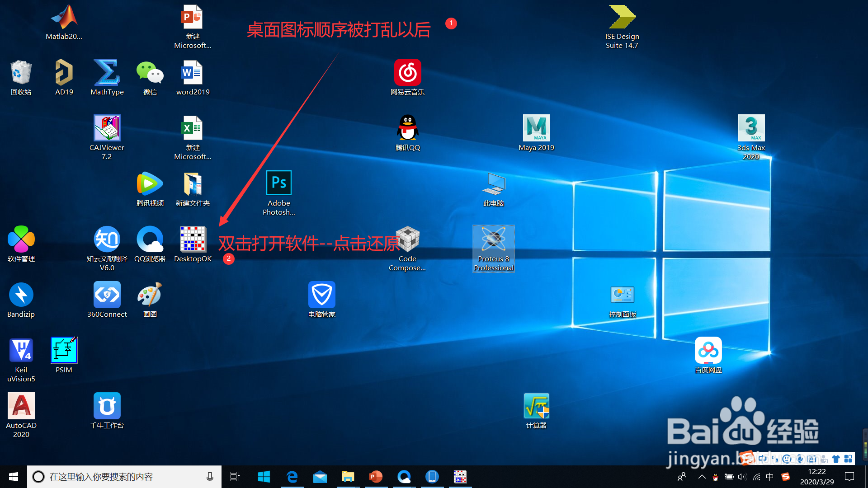The height and width of the screenshot is (488, 868).
Task: Select the DesktopOK desktop icon
Action: (x=193, y=239)
